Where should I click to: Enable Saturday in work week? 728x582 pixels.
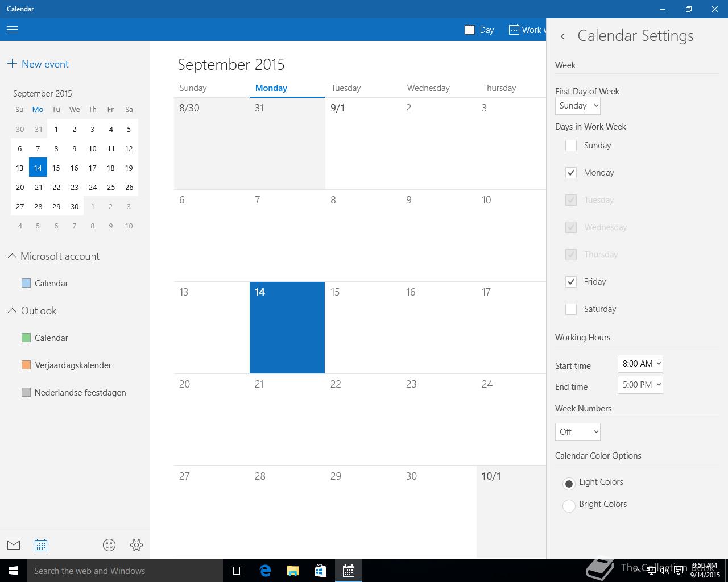pyautogui.click(x=571, y=309)
